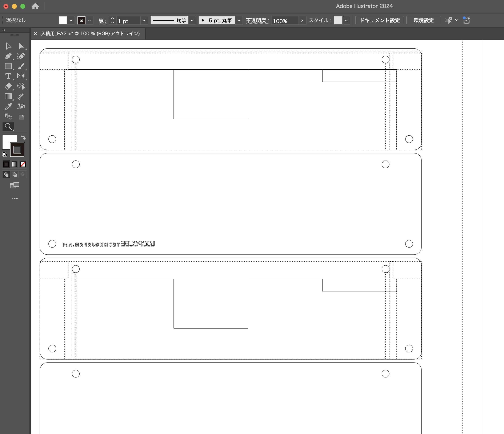
Task: Select the Pen tool
Action: [8, 56]
